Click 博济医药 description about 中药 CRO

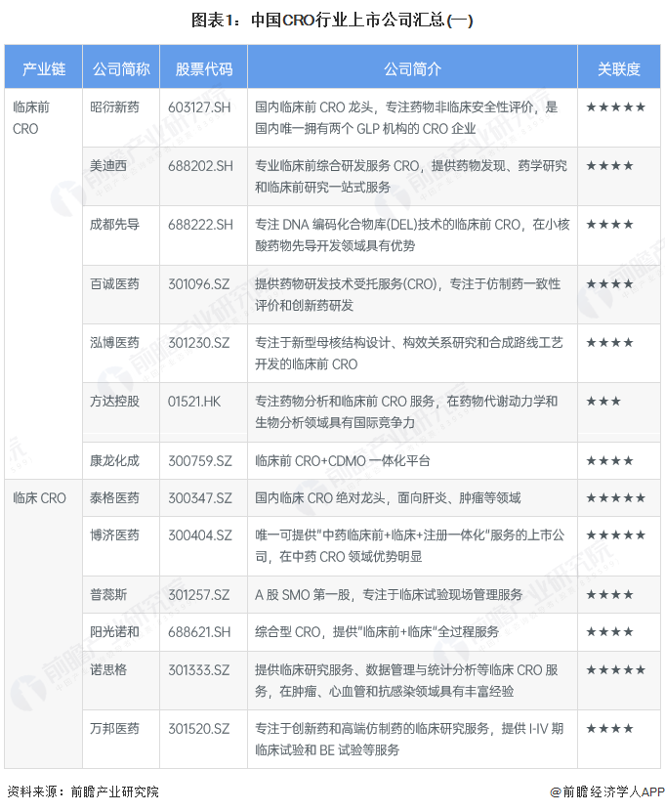(409, 546)
